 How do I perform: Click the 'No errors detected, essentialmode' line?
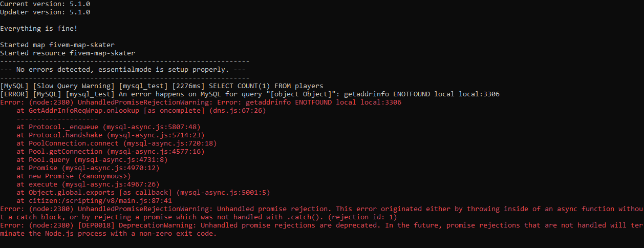coord(125,70)
